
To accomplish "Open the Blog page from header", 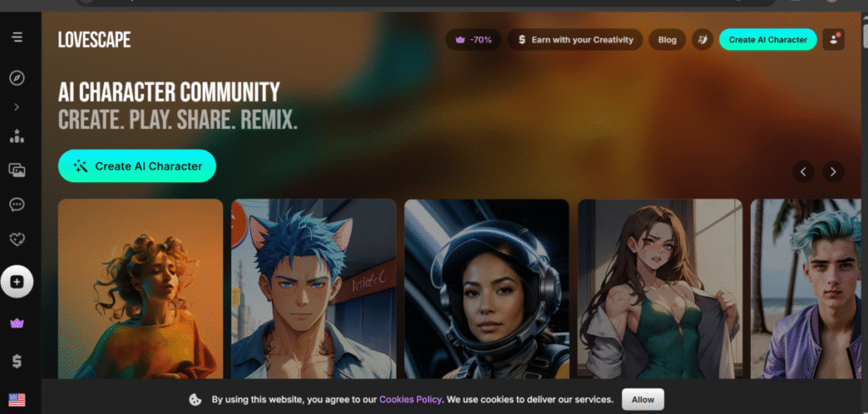I will [667, 39].
